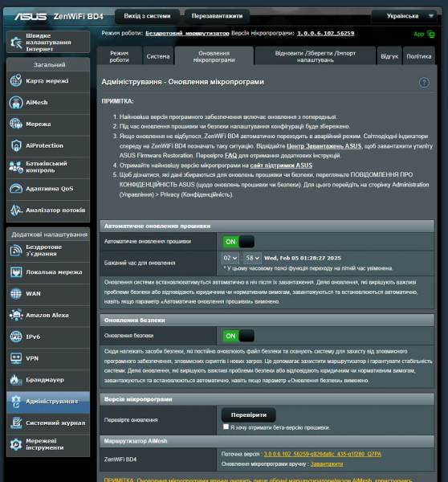Switch to the Режим роботи tab
The height and width of the screenshot is (482, 448).
point(119,56)
